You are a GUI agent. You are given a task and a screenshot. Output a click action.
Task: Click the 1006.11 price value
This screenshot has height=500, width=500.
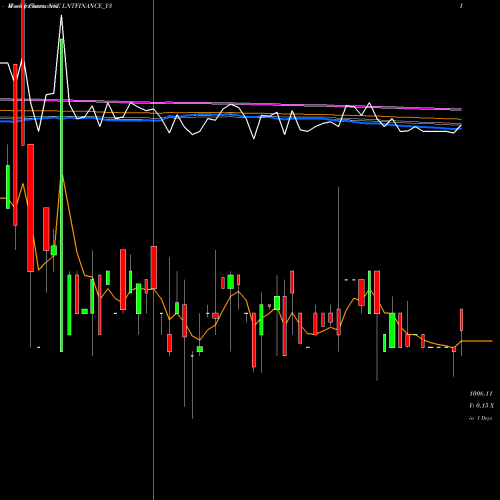point(481,394)
